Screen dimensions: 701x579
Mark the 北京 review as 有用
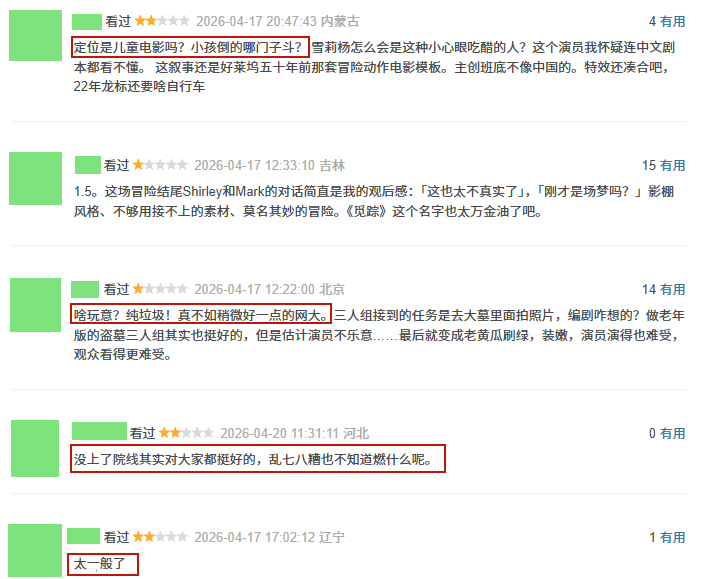tap(672, 289)
